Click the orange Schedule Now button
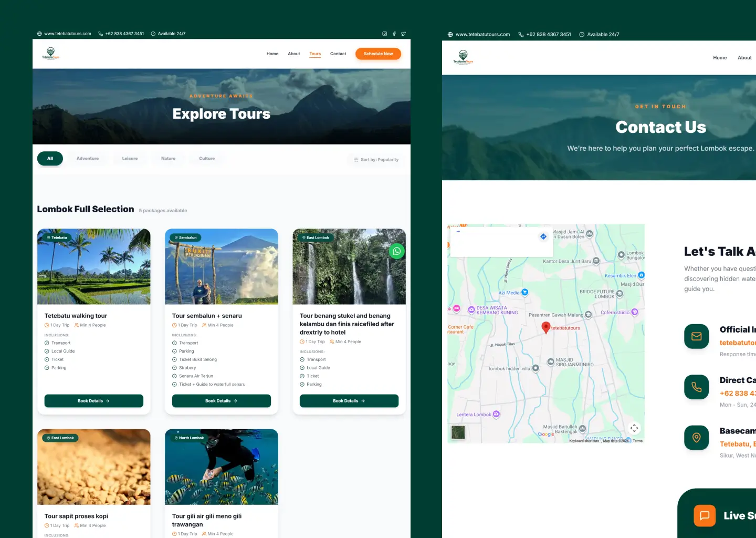This screenshot has width=756, height=538. (x=378, y=54)
